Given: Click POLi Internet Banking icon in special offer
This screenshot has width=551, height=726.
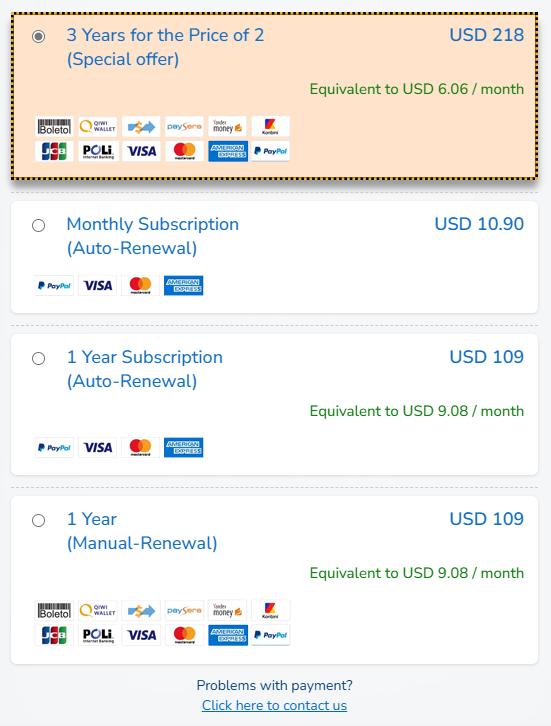Looking at the screenshot, I should pyautogui.click(x=98, y=151).
